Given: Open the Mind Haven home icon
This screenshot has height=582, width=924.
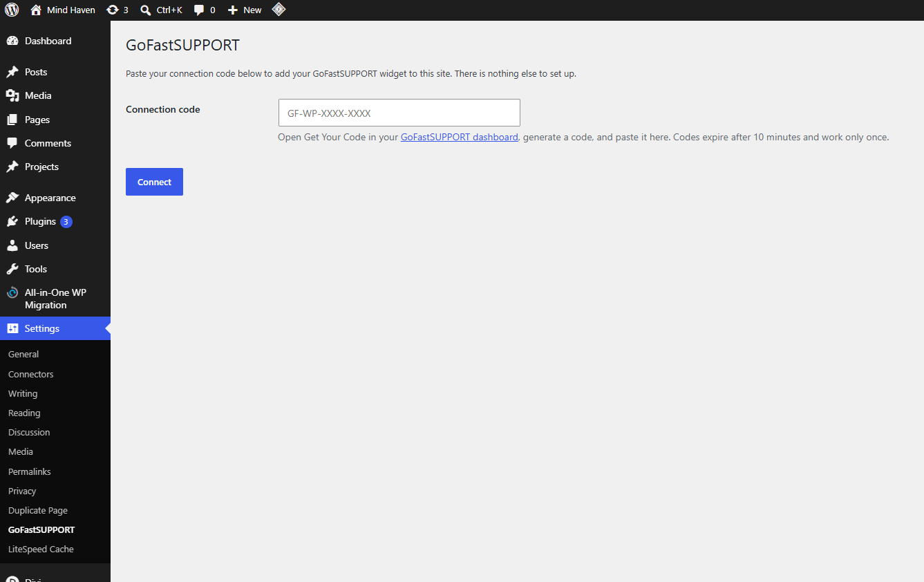Looking at the screenshot, I should (x=36, y=10).
